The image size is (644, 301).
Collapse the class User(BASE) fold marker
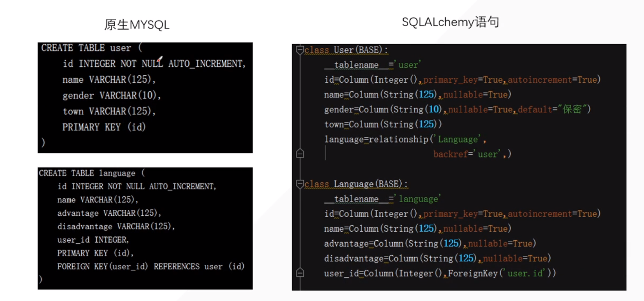coord(300,50)
